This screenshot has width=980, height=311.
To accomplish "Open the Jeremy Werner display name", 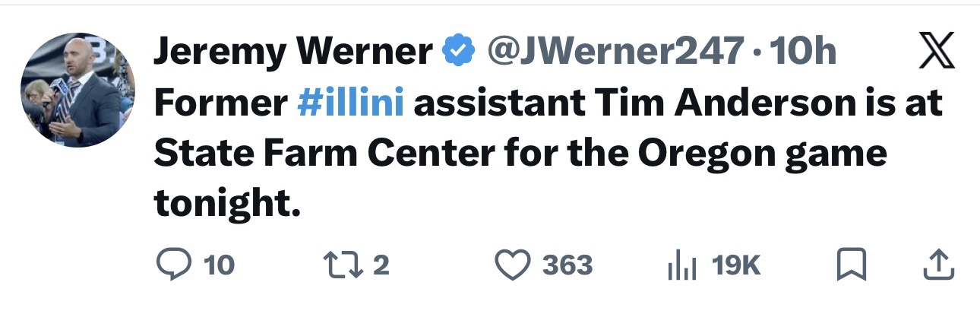I will tap(292, 52).
